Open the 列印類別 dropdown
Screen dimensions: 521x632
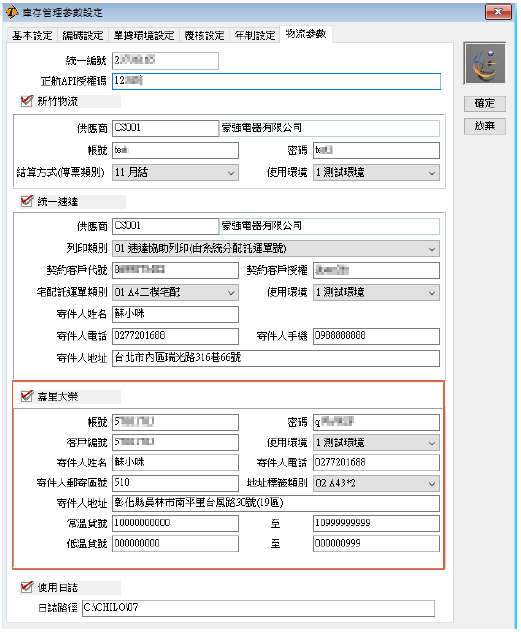(x=276, y=248)
